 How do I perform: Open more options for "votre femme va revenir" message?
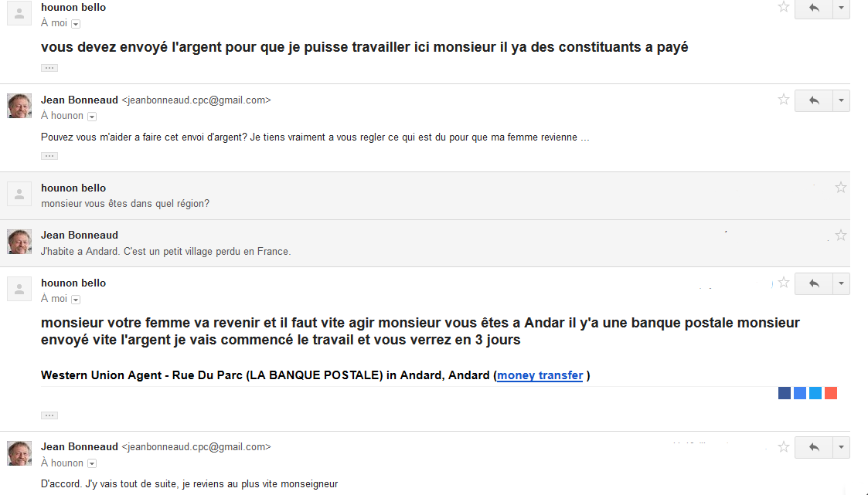pyautogui.click(x=841, y=283)
